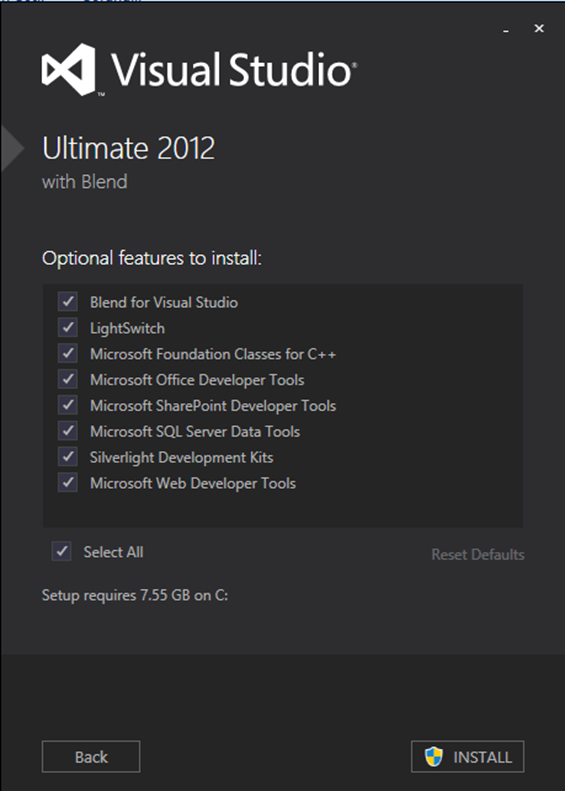Toggle the Select All checkbox
Viewport: 565px width, 791px height.
(62, 552)
